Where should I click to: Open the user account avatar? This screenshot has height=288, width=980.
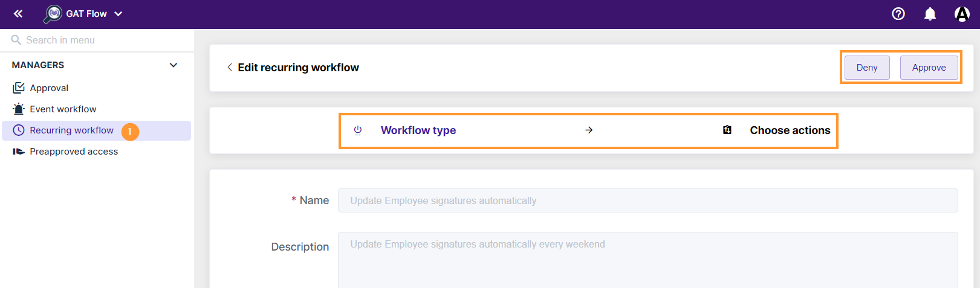tap(962, 13)
